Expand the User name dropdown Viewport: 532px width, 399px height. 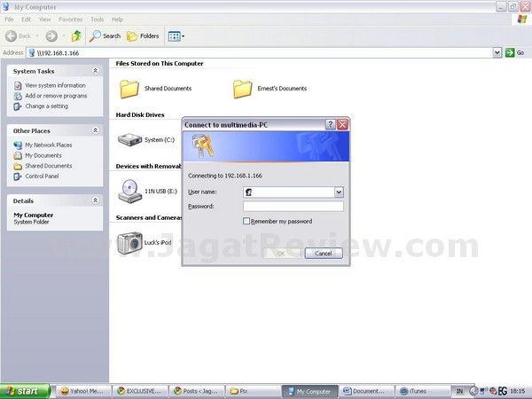coord(339,192)
